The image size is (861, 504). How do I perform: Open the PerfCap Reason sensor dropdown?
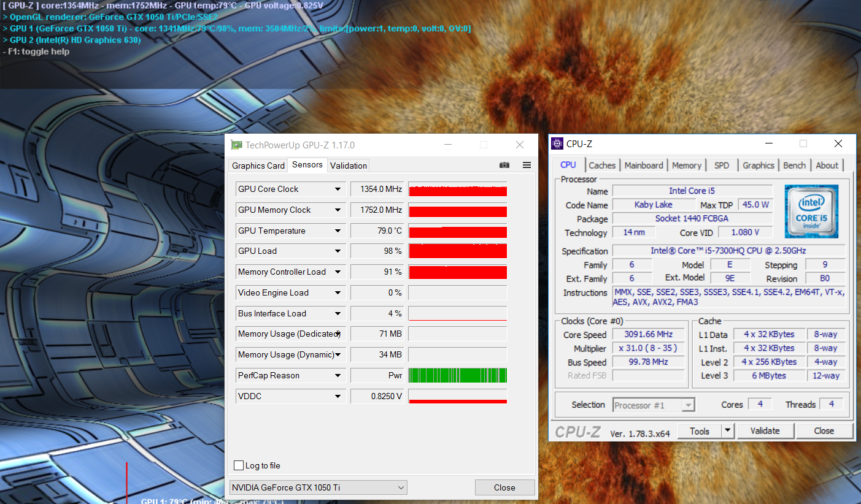click(x=338, y=376)
